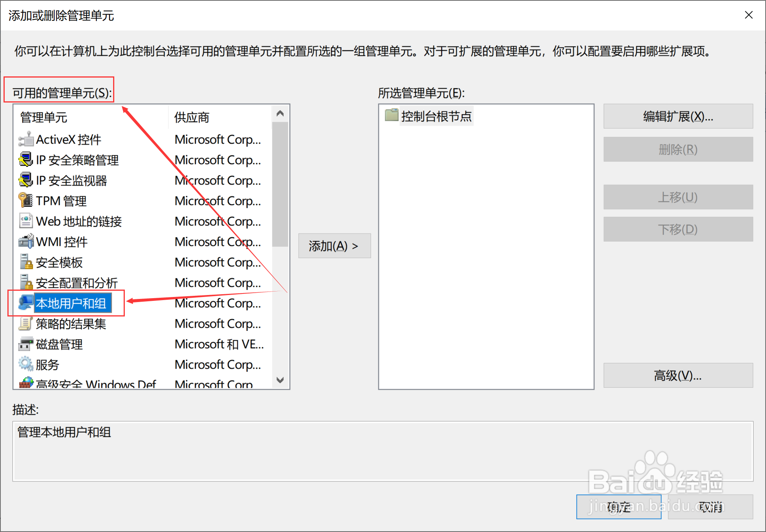Select the 策略的结果集 snap-in
The height and width of the screenshot is (532, 766).
[x=71, y=324]
